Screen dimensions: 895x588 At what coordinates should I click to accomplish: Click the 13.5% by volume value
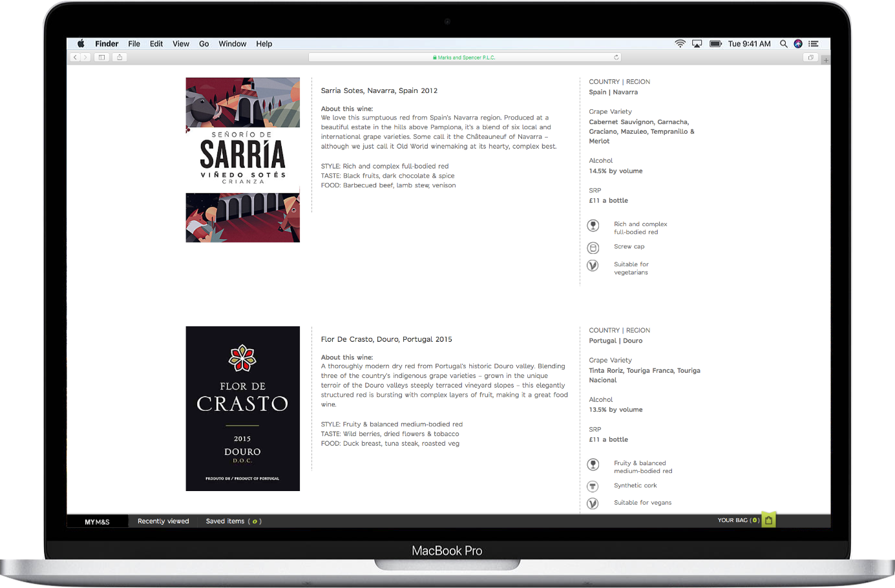(616, 410)
